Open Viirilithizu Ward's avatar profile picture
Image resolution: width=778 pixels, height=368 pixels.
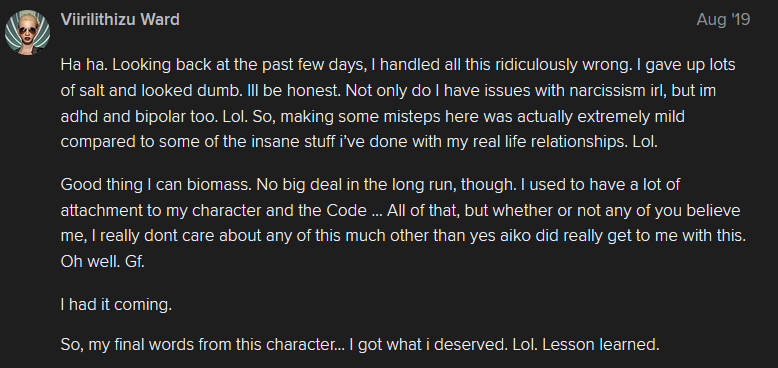click(27, 33)
